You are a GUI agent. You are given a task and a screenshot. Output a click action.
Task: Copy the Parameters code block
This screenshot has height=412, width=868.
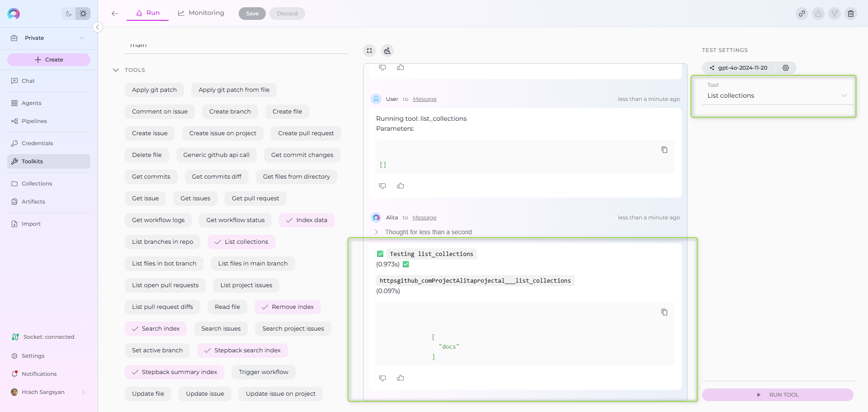click(x=664, y=150)
